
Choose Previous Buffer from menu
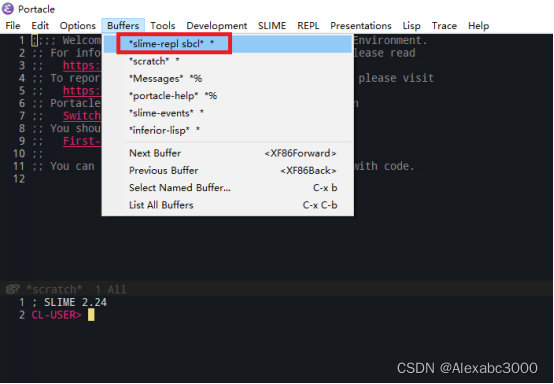pyautogui.click(x=228, y=171)
